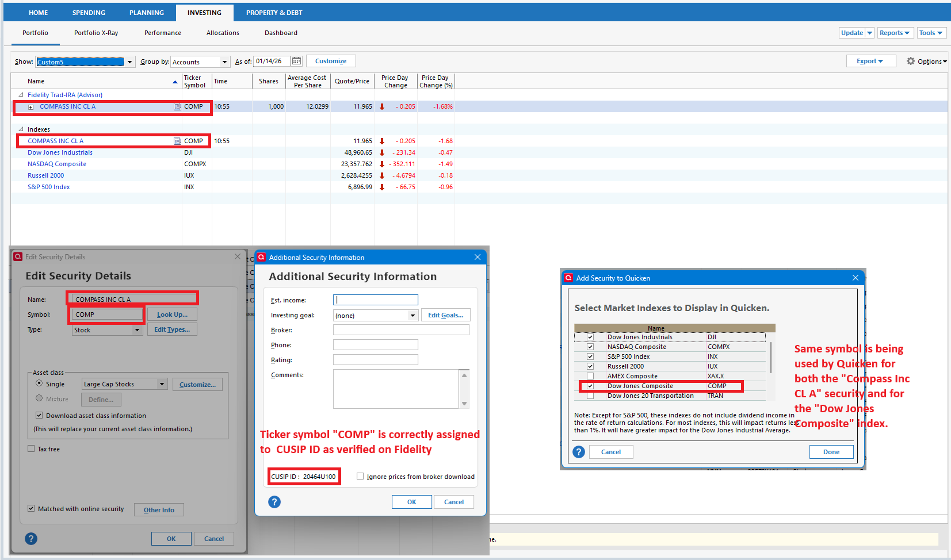
Task: Open the Investing goal dropdown
Action: tap(413, 315)
